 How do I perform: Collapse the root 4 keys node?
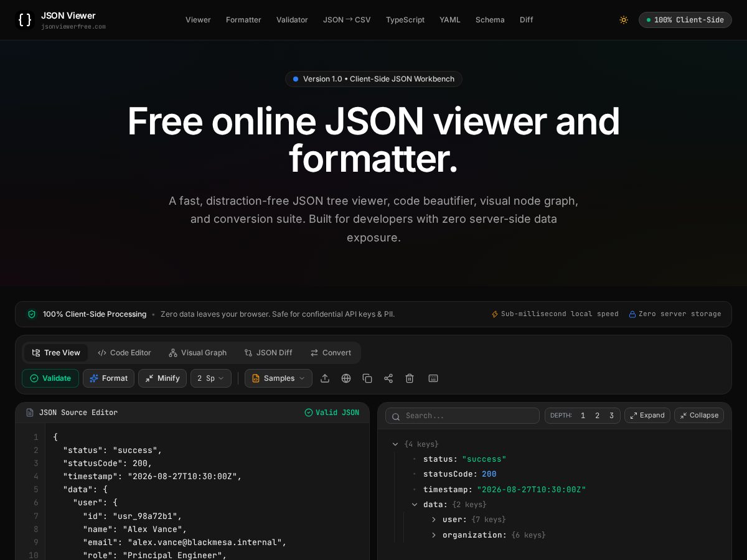(x=395, y=444)
